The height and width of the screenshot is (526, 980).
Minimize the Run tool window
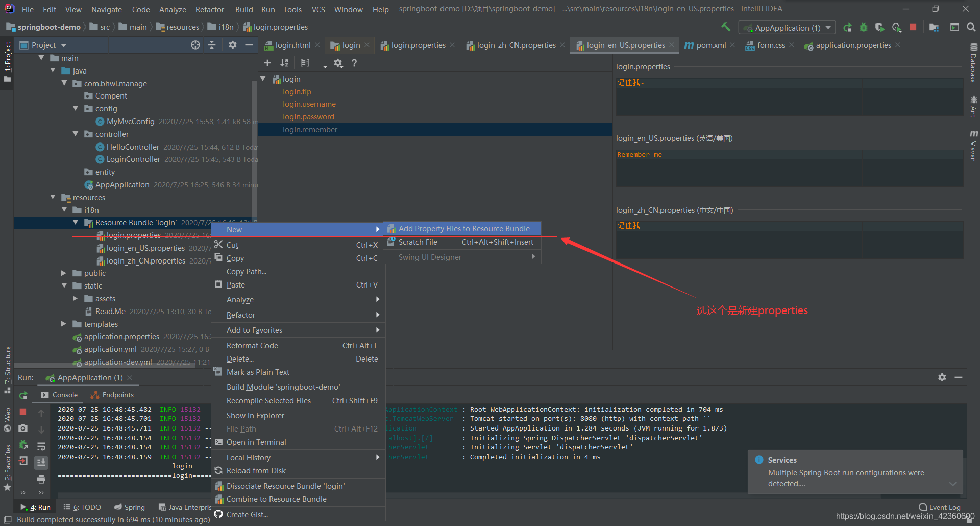click(959, 377)
